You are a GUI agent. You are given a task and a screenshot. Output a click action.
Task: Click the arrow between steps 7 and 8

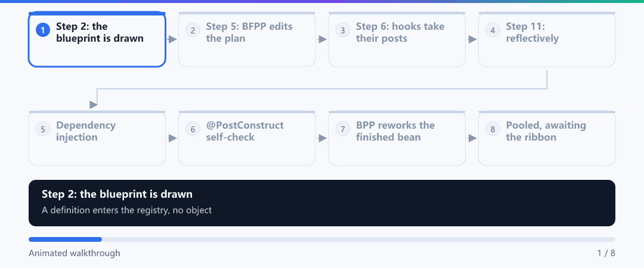472,138
